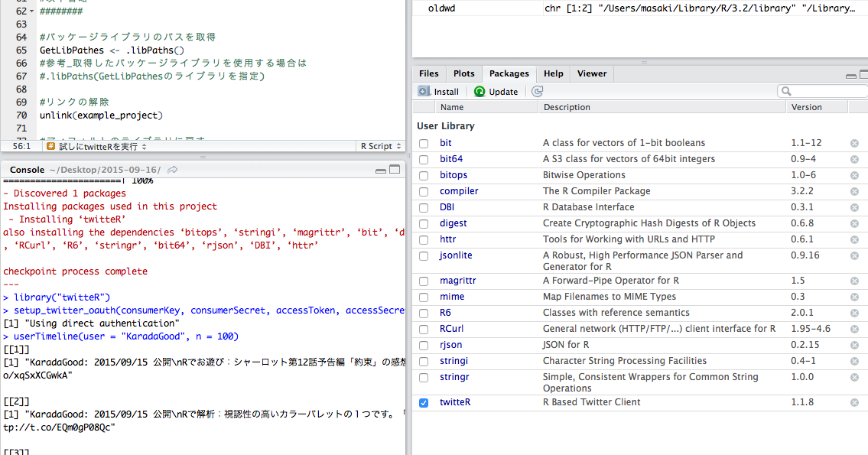This screenshot has width=868, height=455.
Task: Check the digest package checkbox
Action: click(424, 223)
